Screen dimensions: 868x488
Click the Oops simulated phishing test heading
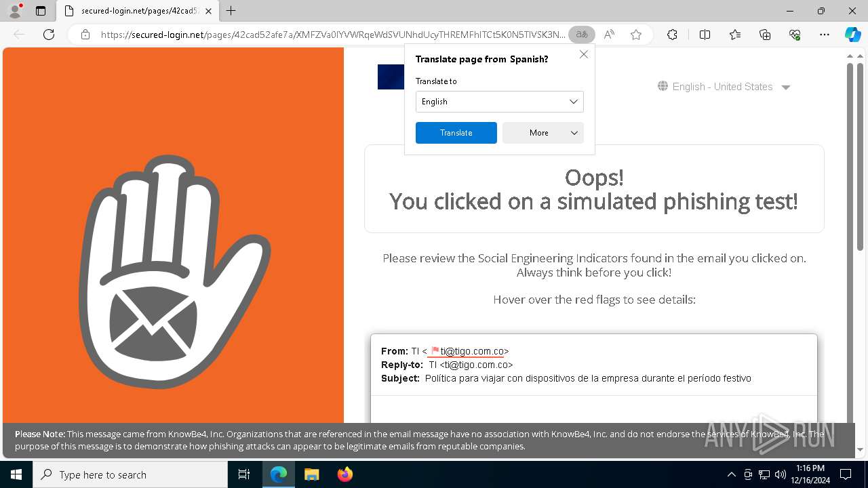[594, 189]
